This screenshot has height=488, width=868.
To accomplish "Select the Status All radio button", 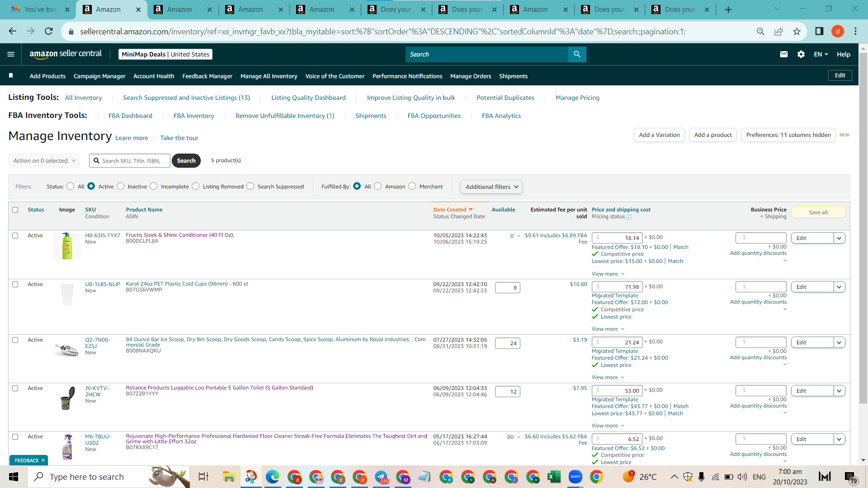I will pos(70,186).
